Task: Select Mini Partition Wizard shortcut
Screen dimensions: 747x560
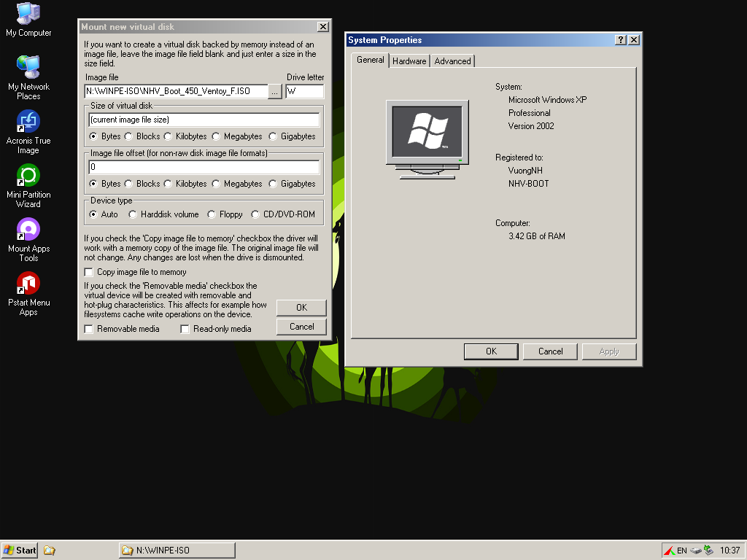Action: click(x=28, y=186)
